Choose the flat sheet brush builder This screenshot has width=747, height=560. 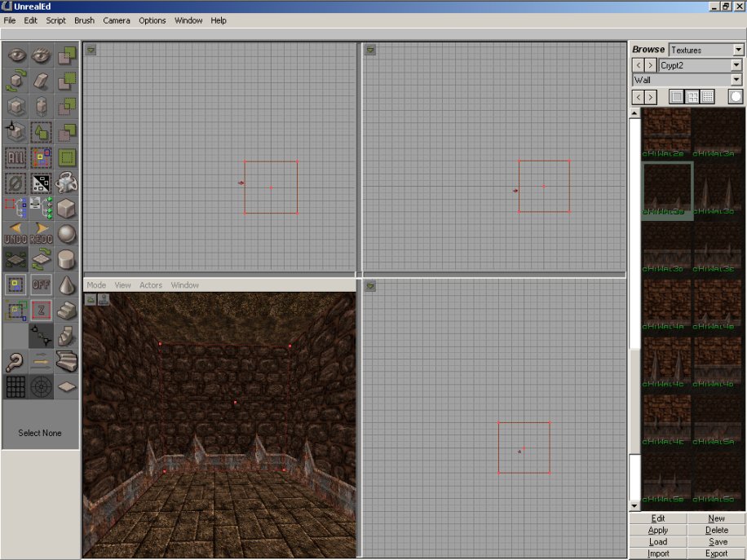coord(66,387)
